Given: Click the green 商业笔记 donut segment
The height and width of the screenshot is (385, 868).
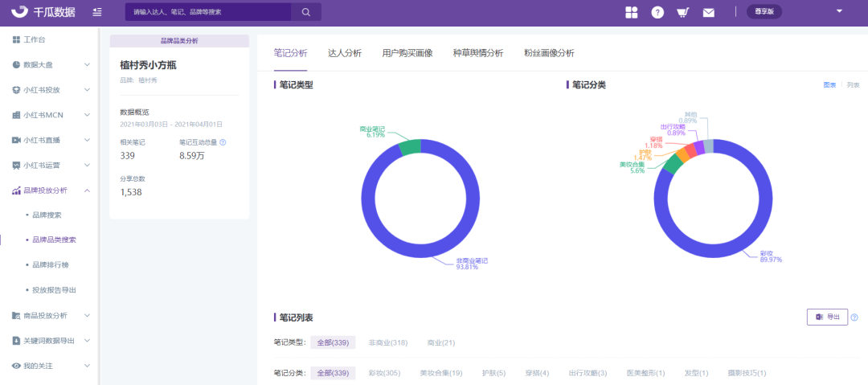Looking at the screenshot, I should click(410, 147).
